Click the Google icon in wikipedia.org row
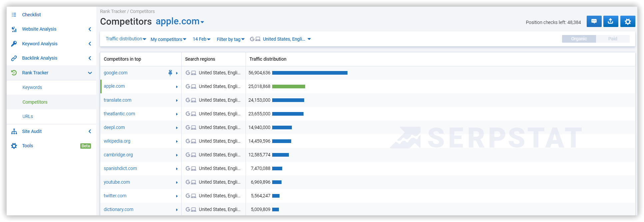 click(x=188, y=141)
